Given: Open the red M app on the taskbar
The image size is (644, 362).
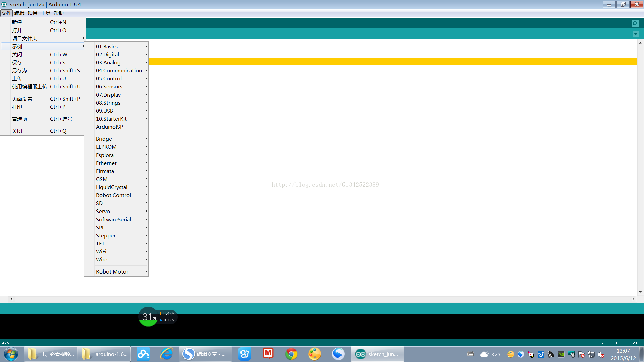Looking at the screenshot, I should (268, 354).
